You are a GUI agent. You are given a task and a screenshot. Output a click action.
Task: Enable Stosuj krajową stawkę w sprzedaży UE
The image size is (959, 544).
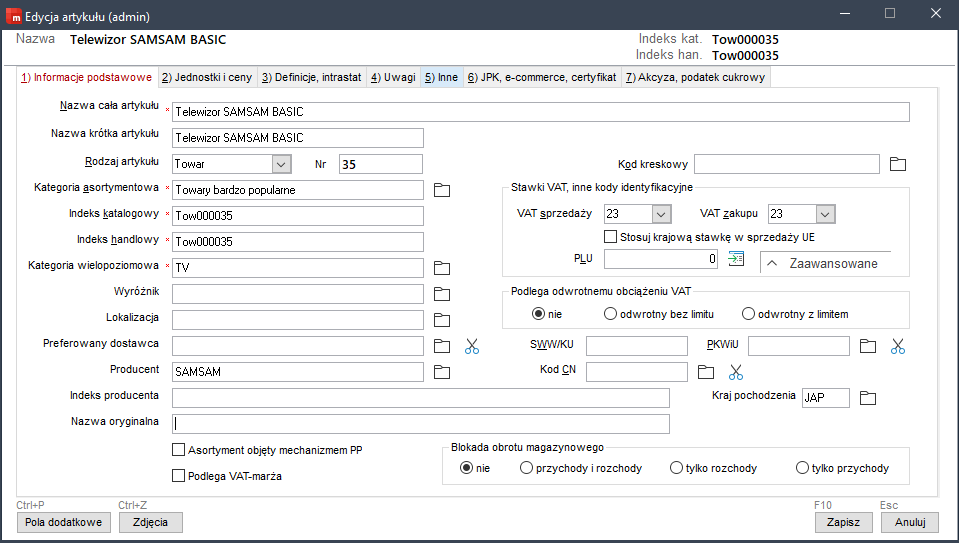tap(610, 236)
